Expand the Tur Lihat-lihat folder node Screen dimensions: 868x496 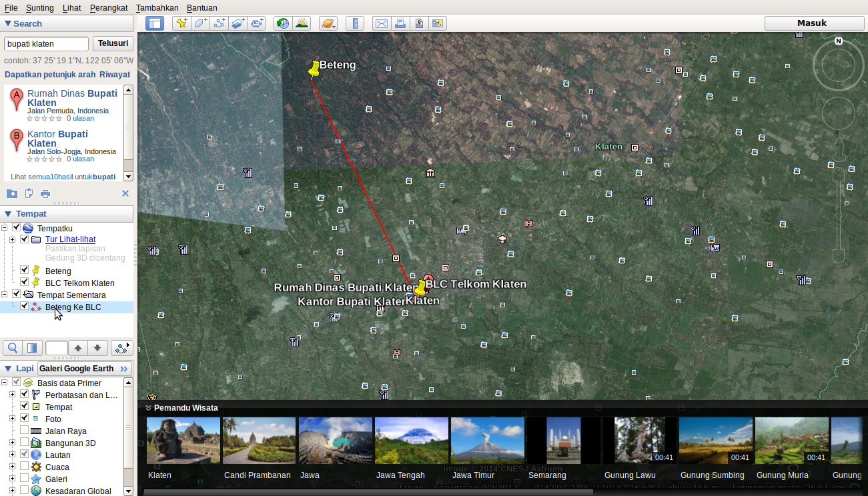(13, 240)
